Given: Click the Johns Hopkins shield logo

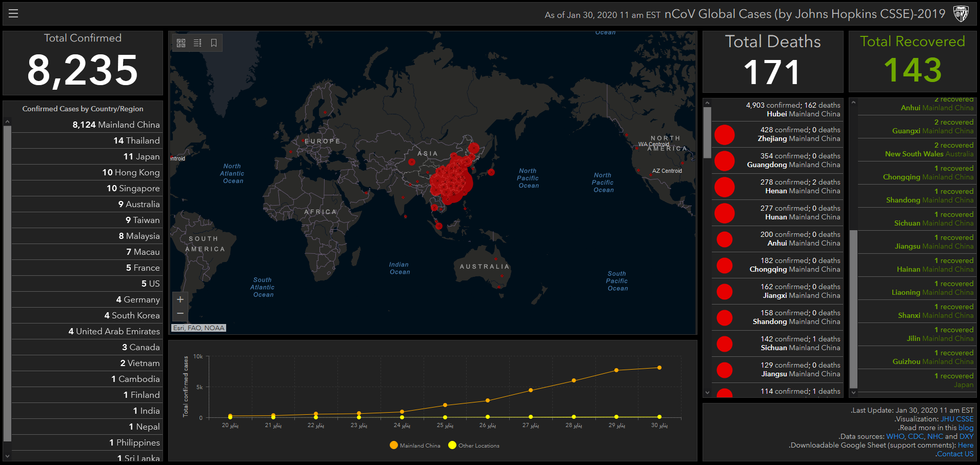Looking at the screenshot, I should pyautogui.click(x=961, y=14).
